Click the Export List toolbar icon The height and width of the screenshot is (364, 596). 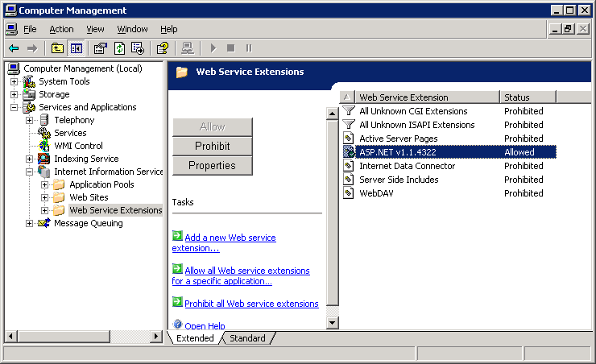pyautogui.click(x=138, y=48)
